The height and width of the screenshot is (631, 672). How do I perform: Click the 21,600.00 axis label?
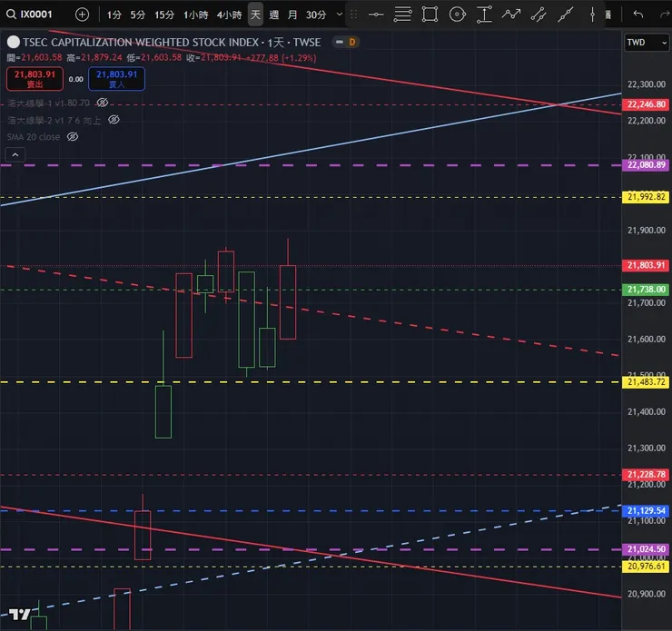click(647, 340)
